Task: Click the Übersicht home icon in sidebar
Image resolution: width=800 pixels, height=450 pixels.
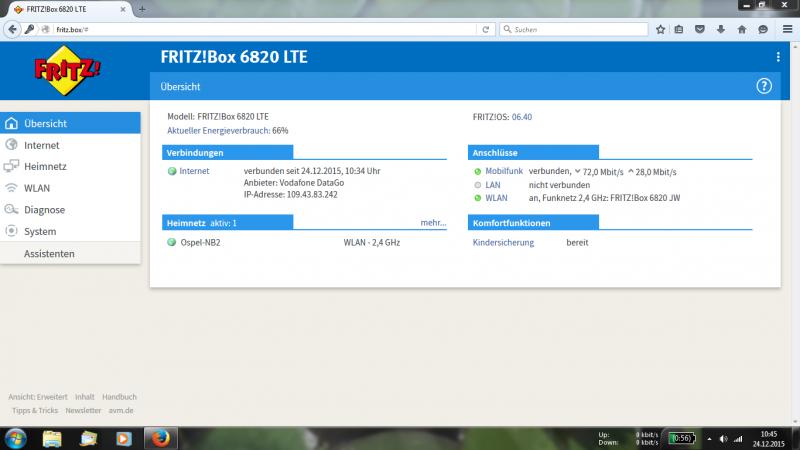Action: tap(11, 123)
